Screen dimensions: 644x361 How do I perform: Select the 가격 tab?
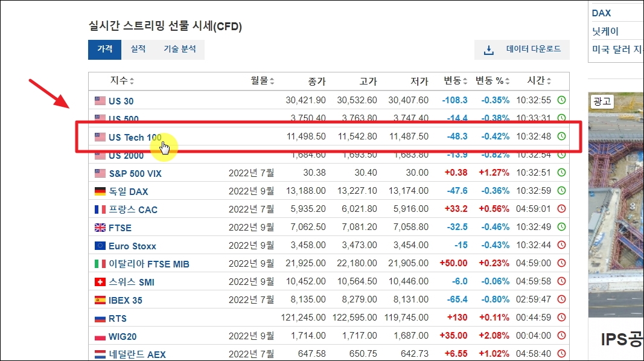coord(105,50)
